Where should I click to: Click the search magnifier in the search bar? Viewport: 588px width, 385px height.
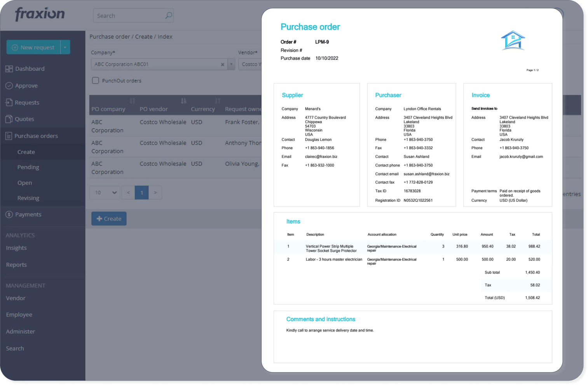point(168,15)
